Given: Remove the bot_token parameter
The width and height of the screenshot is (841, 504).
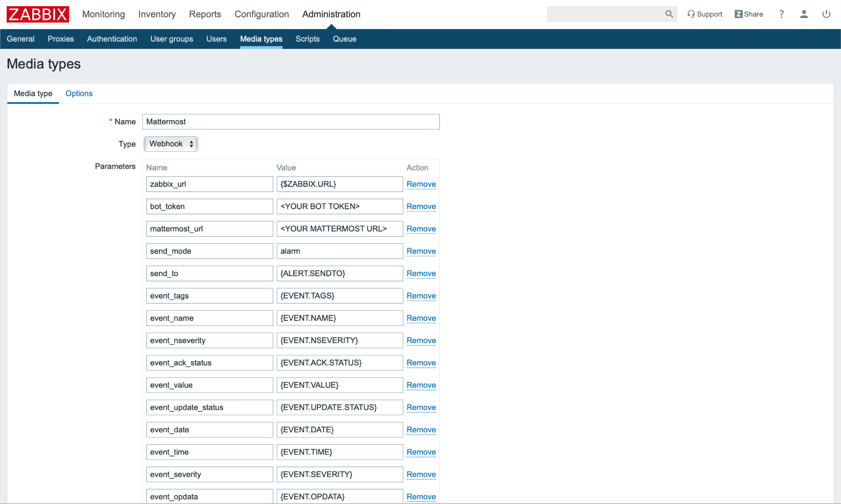Looking at the screenshot, I should pyautogui.click(x=421, y=206).
